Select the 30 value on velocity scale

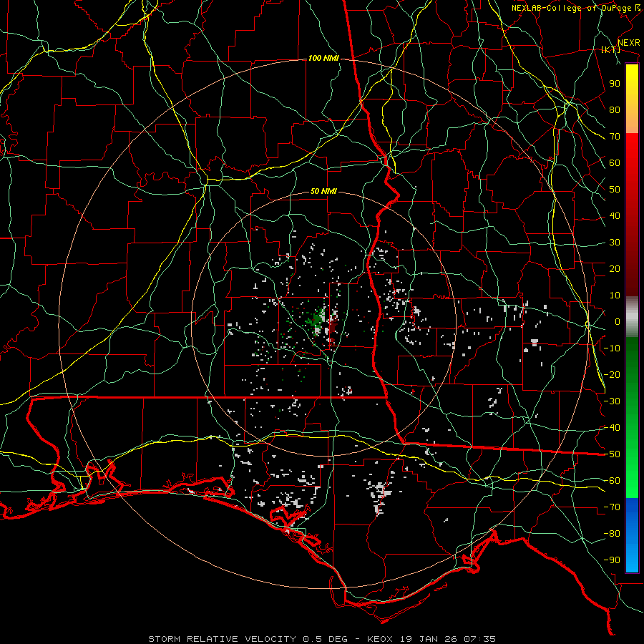point(615,243)
